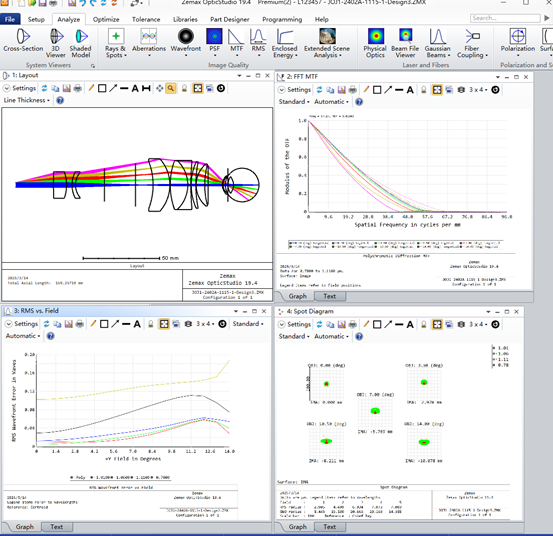Open Gaussian Beams menu
Image resolution: width=553 pixels, height=536 pixels.
coord(437,43)
